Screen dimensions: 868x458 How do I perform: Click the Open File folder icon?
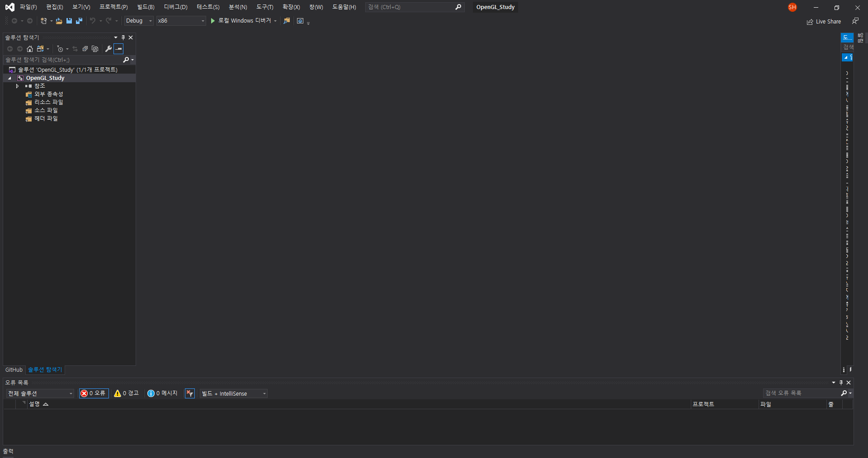[x=59, y=21]
